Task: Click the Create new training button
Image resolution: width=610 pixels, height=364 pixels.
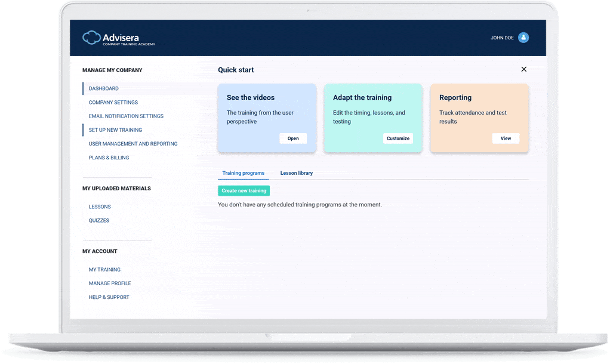Action: click(x=244, y=191)
